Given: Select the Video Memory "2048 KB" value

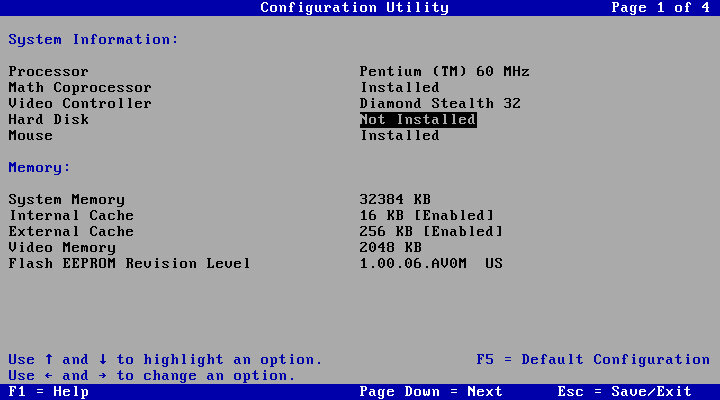Looking at the screenshot, I should click(x=391, y=248).
